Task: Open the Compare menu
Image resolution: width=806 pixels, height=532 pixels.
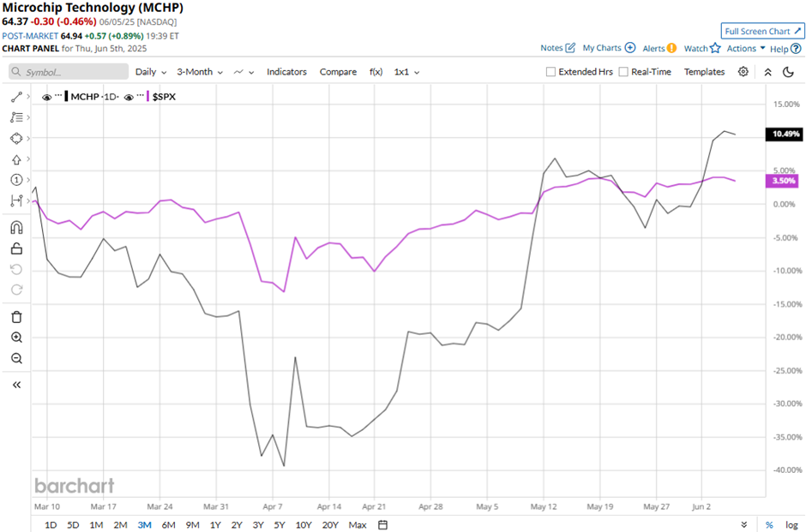Action: [338, 72]
